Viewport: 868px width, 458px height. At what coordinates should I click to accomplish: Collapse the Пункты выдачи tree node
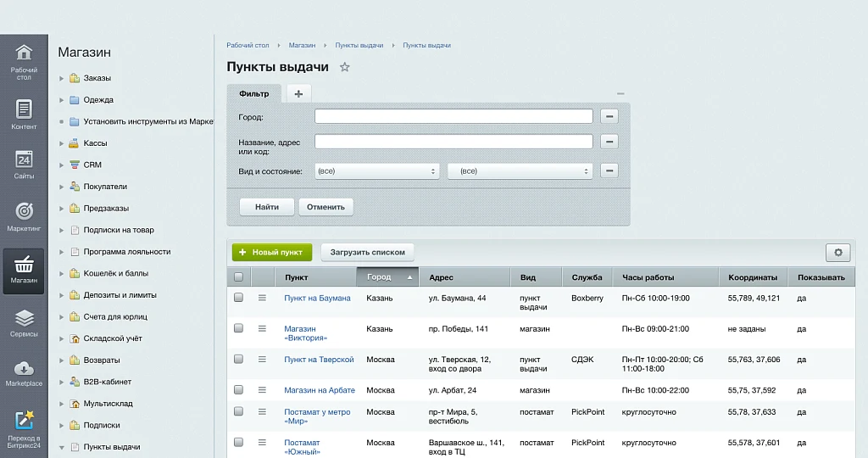61,448
